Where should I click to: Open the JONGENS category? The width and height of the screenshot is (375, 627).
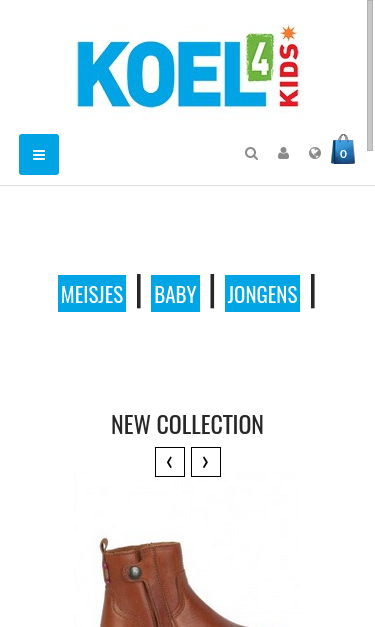[262, 294]
